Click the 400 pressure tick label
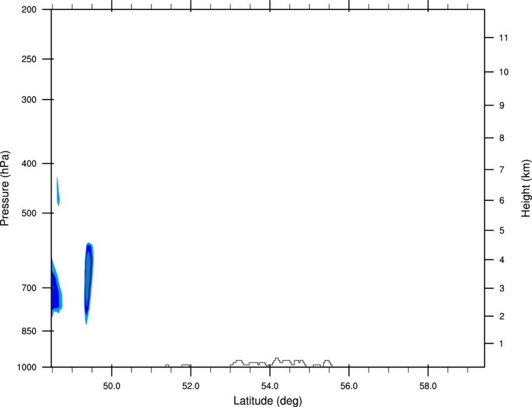 (29, 163)
